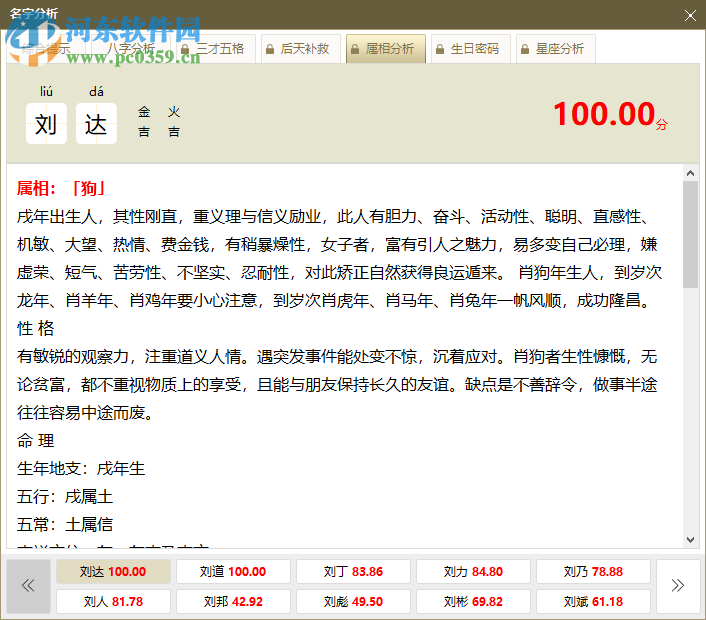Open the 生日密码 tab

pos(471,49)
